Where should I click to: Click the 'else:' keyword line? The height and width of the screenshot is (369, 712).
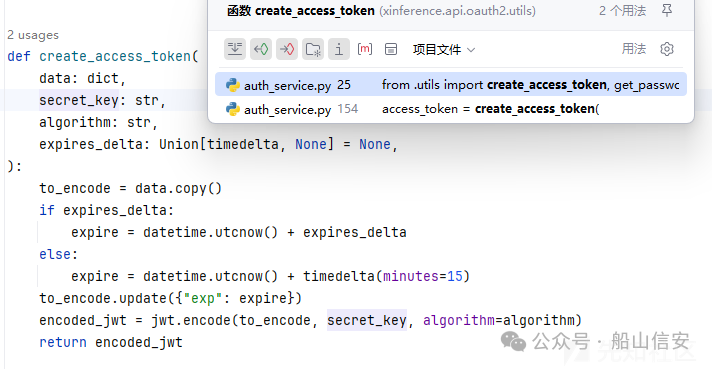click(x=59, y=254)
